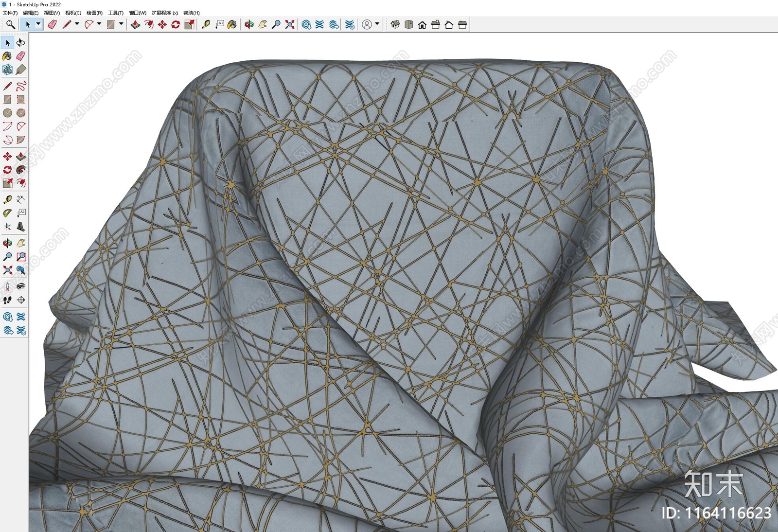Click the Pan hand in the top toolbar
This screenshot has height=532, width=778.
tap(263, 24)
